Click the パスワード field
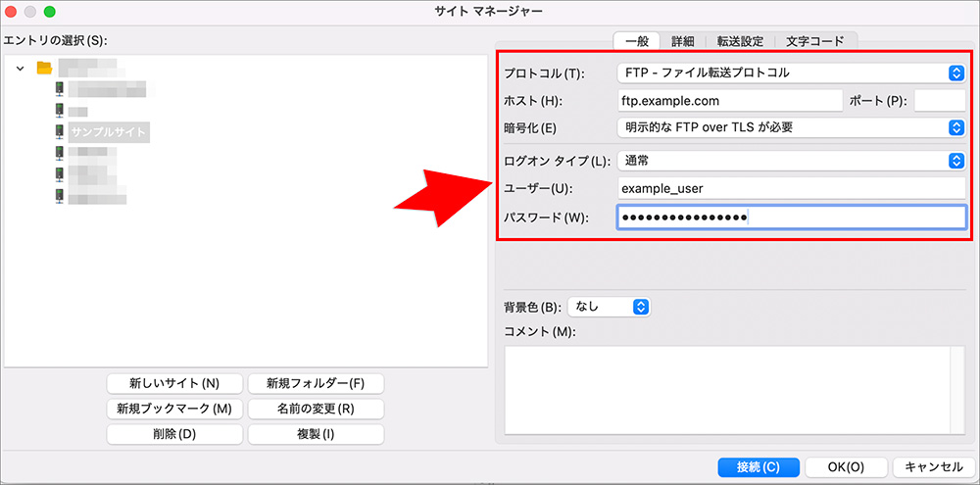Viewport: 980px width, 485px height. tap(791, 217)
